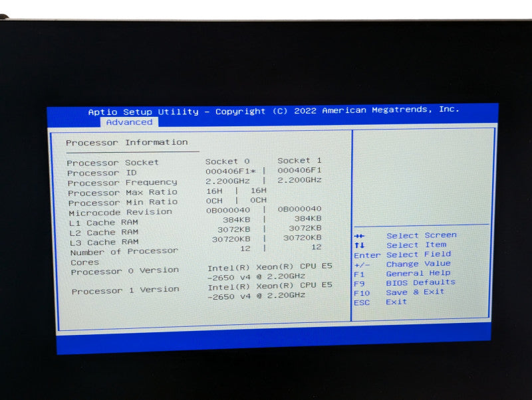Click the Processor 0 Version label

pyautogui.click(x=125, y=271)
